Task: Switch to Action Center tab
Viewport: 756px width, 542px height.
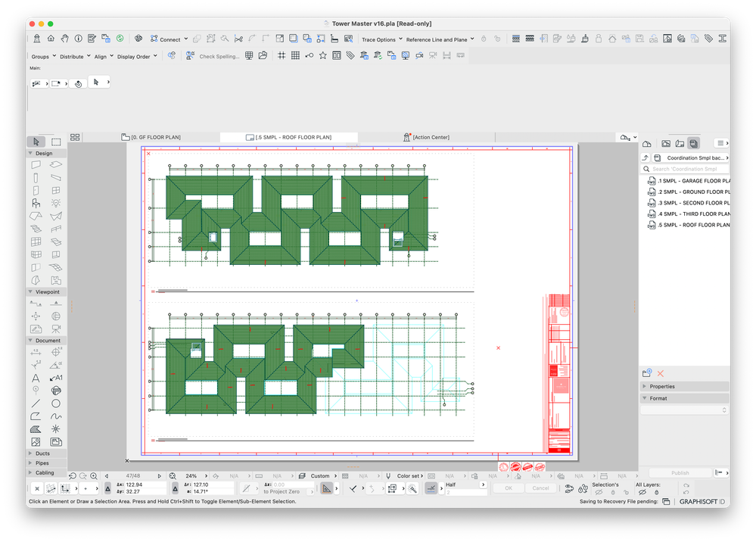Action: point(426,138)
